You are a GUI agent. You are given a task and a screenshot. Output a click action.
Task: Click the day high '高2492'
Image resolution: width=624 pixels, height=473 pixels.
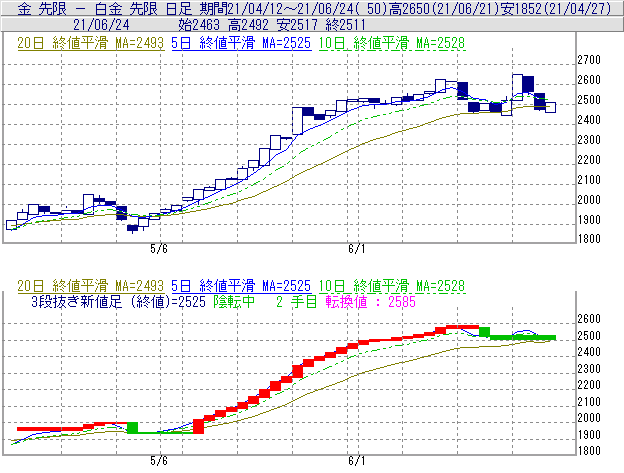click(x=249, y=25)
